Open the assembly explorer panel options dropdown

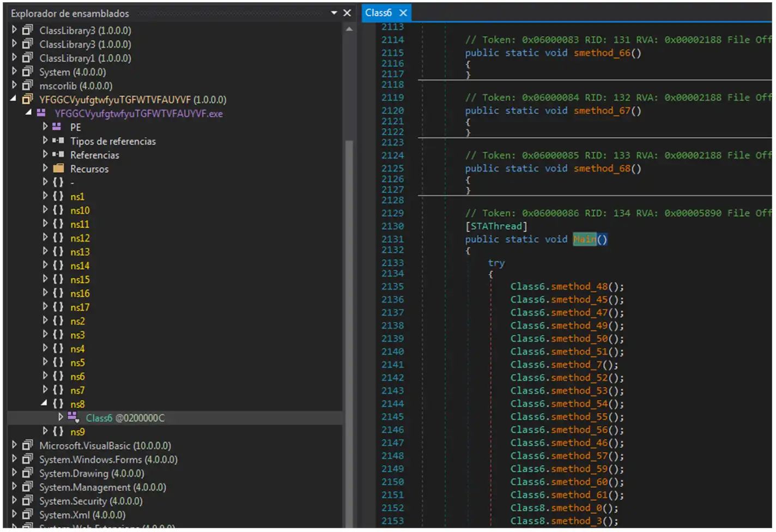pyautogui.click(x=334, y=13)
